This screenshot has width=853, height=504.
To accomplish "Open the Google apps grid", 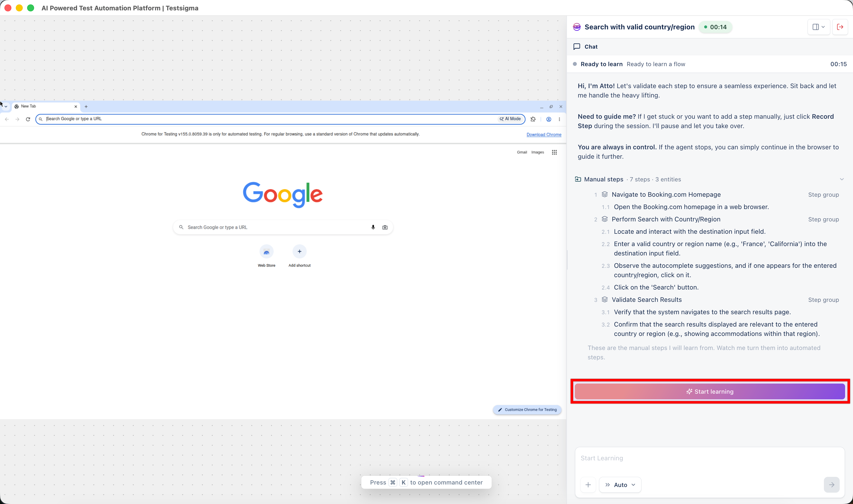I will point(554,152).
